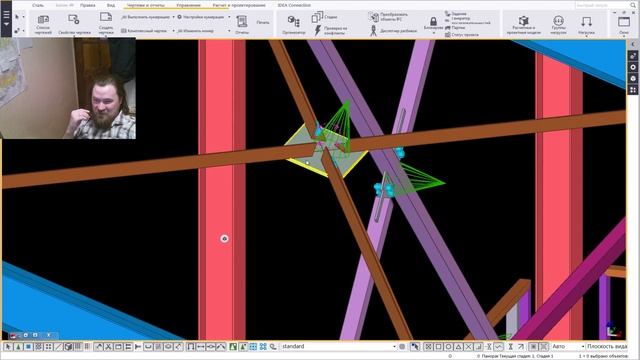Click the webcam video overlay
Image resolution: width=640 pixels, height=360 pixels.
click(x=68, y=88)
